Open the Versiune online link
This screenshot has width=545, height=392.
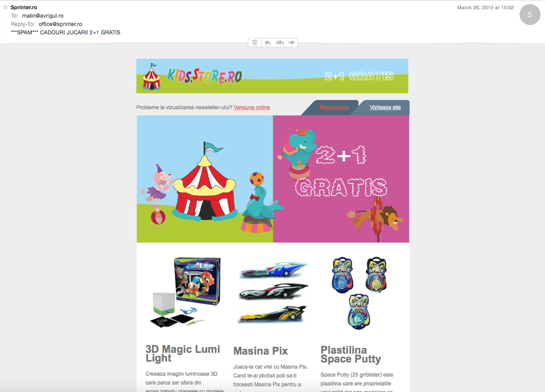[252, 107]
